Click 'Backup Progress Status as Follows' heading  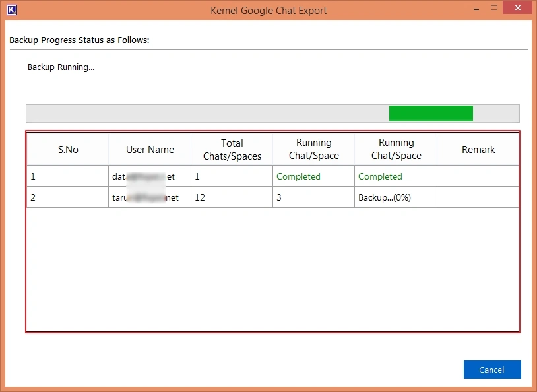[79, 40]
